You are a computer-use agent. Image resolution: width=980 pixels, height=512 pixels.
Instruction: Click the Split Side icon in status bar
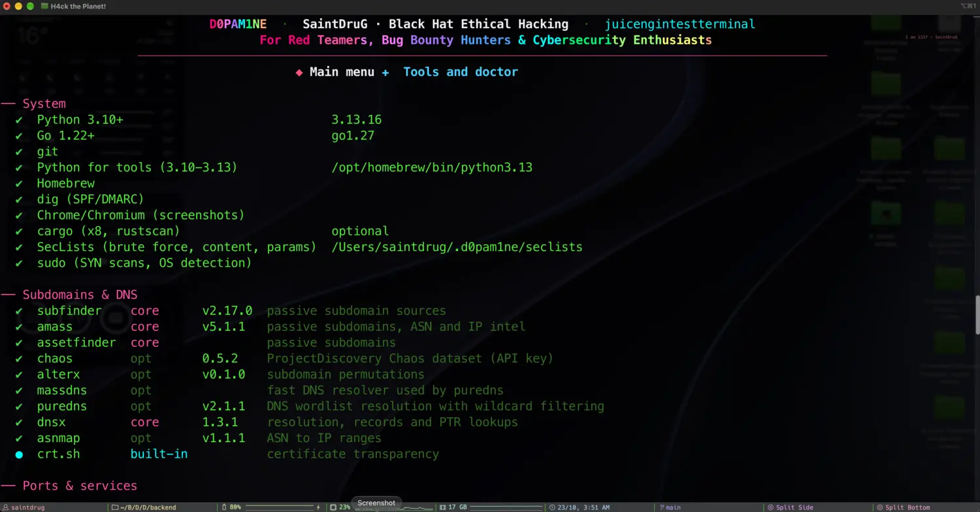point(771,507)
